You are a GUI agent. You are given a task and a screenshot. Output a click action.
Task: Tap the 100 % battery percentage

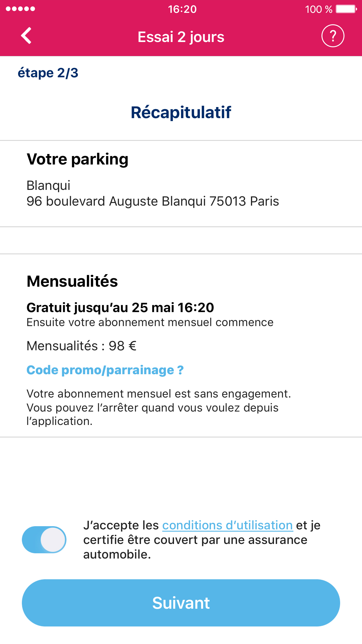319,9
